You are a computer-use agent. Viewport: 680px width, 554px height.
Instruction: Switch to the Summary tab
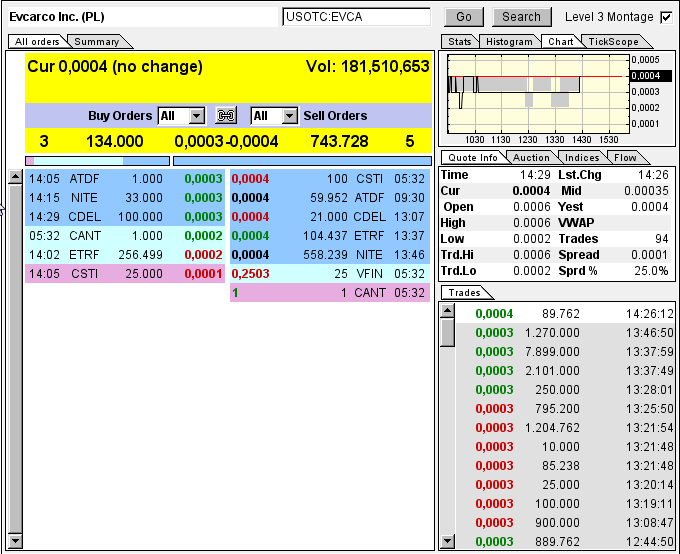pyautogui.click(x=97, y=42)
